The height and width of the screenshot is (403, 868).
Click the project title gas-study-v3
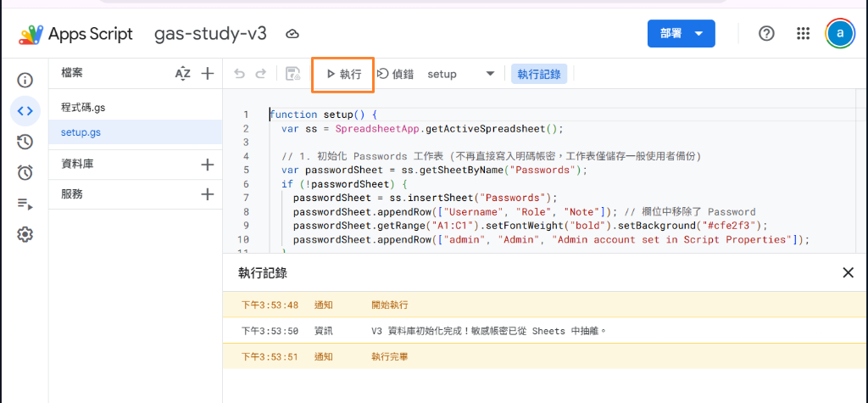[210, 34]
